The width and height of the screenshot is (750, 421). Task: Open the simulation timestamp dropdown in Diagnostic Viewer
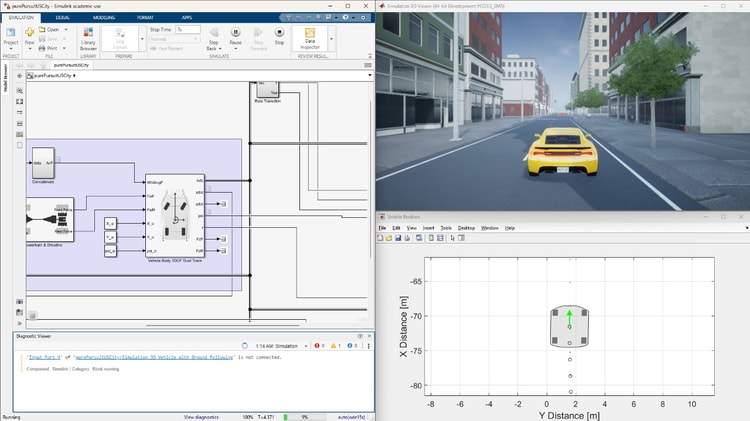coord(304,346)
